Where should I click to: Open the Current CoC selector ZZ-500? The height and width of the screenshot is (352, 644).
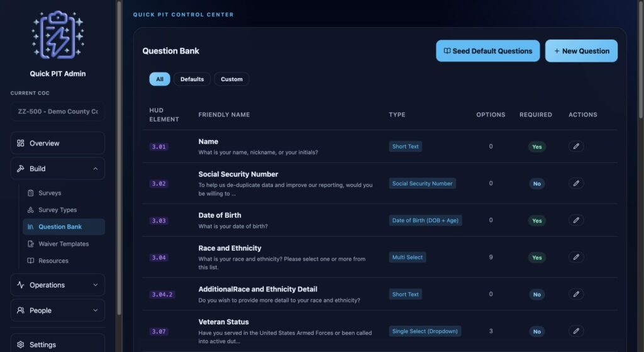click(x=58, y=111)
